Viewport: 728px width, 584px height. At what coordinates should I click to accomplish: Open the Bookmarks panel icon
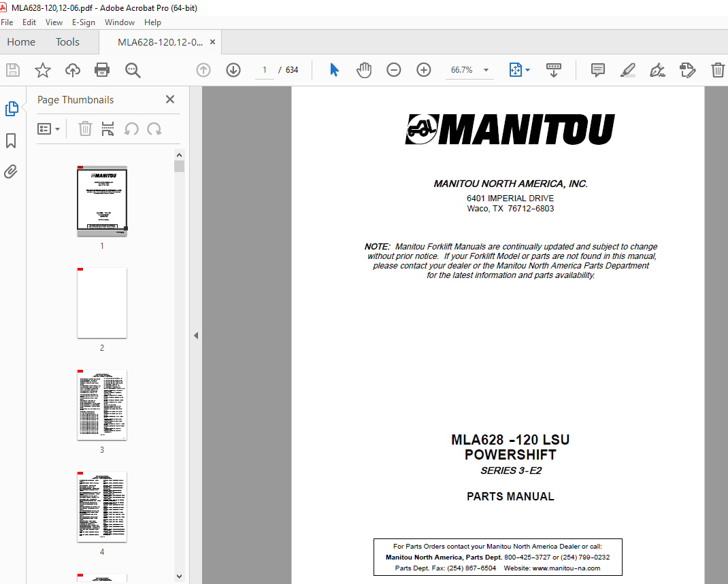[x=11, y=141]
